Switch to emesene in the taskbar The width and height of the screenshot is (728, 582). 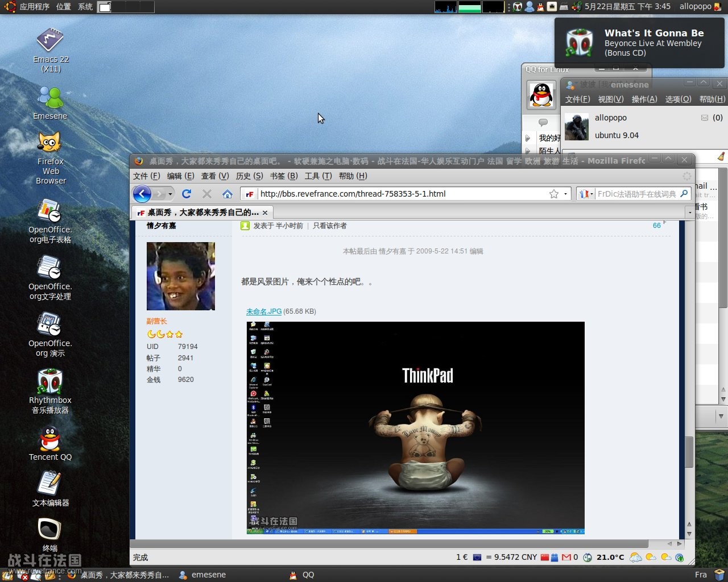(208, 575)
